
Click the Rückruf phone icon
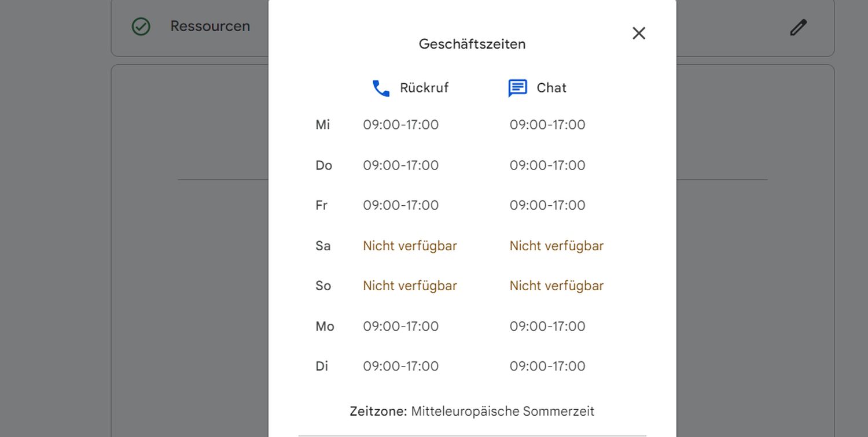[x=381, y=88]
